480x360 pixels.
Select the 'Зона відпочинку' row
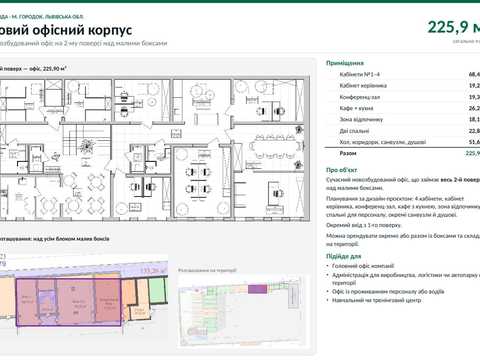[x=403, y=119]
